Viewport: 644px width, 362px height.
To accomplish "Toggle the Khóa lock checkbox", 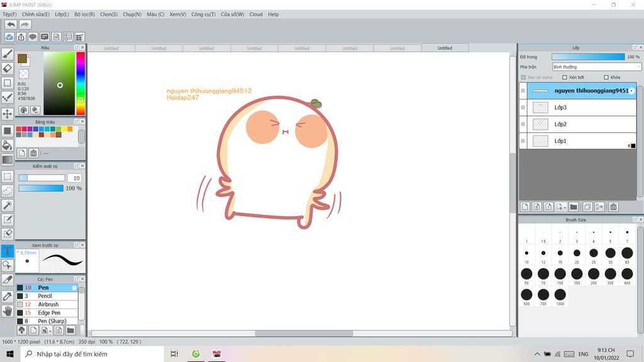I will point(606,77).
